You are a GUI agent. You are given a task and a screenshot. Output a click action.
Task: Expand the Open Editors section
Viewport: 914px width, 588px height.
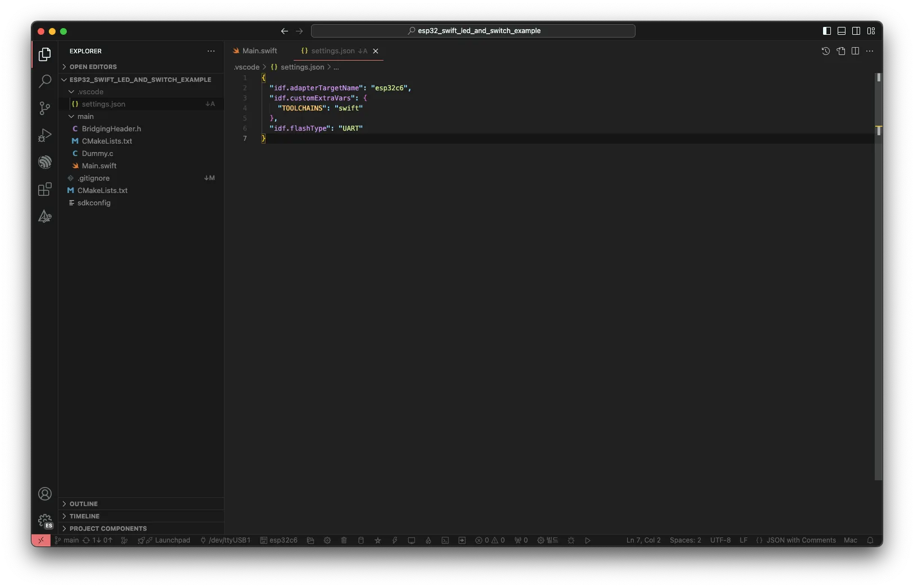click(93, 67)
